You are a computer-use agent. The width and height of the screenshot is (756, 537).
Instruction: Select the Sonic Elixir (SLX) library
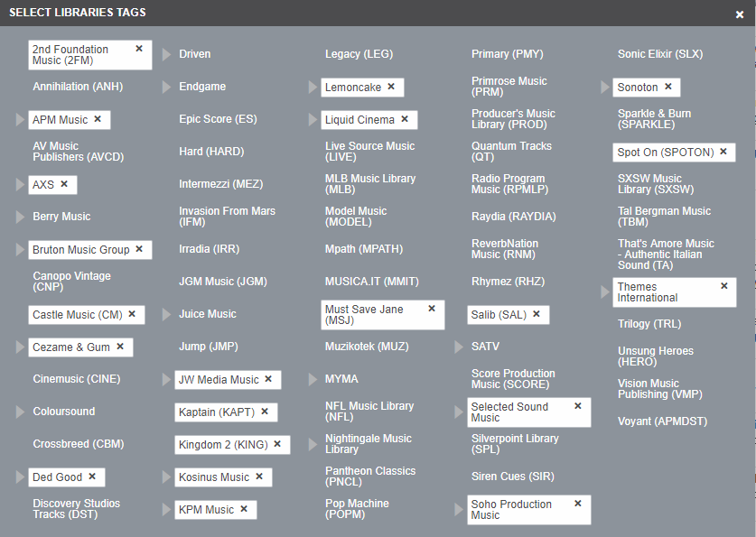coord(660,54)
